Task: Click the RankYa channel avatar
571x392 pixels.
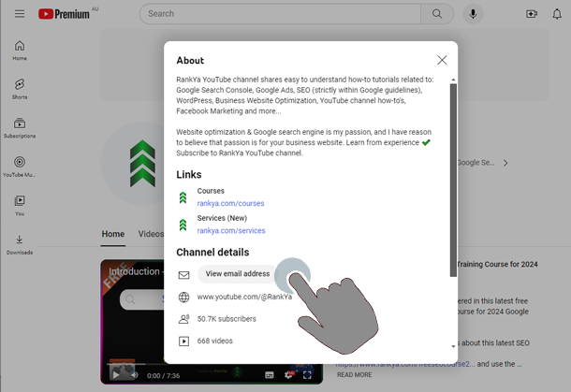Action: pyautogui.click(x=133, y=164)
